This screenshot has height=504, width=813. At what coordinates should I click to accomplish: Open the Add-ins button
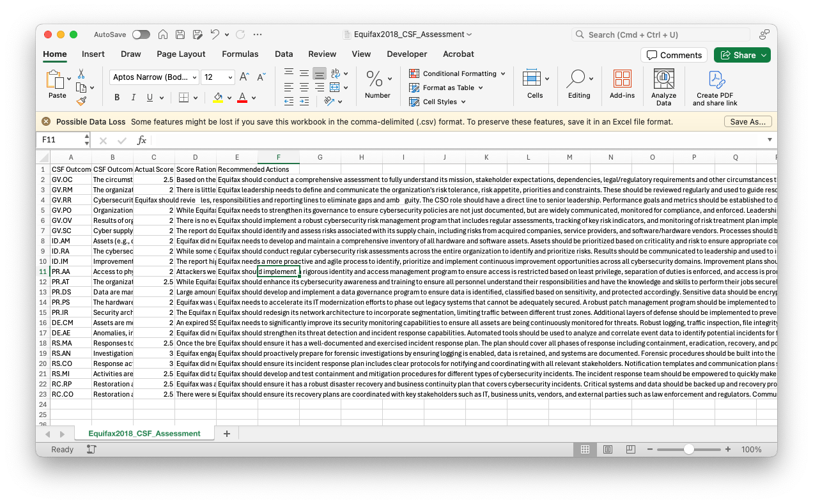622,84
